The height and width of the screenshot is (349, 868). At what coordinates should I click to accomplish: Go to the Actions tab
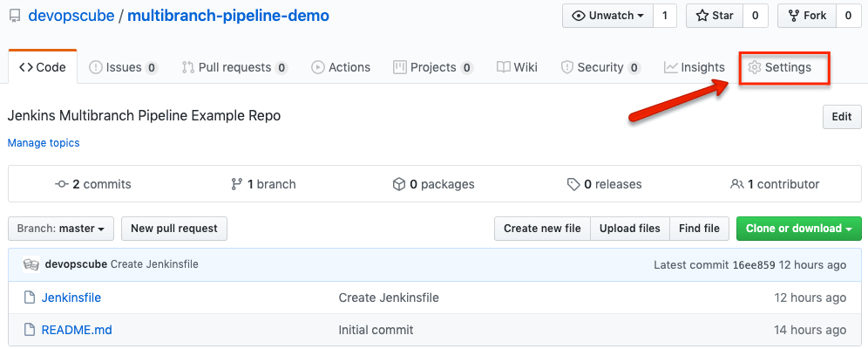(x=340, y=67)
